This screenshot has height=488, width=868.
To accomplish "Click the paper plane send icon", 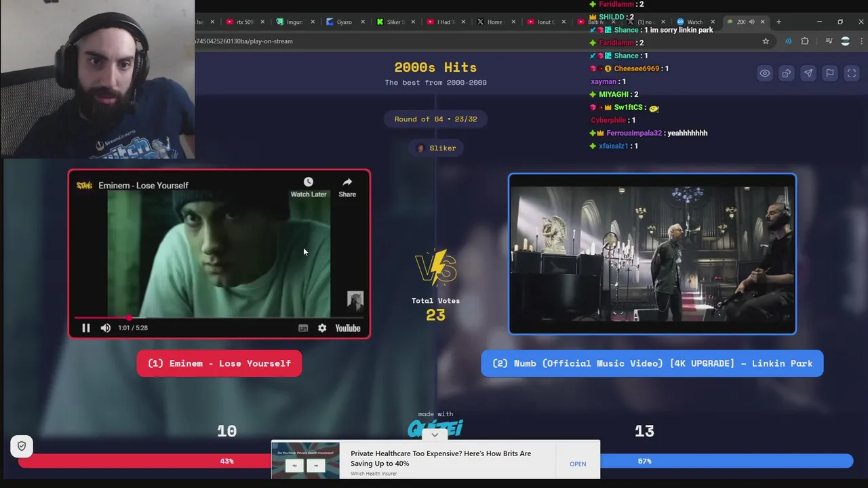I will pyautogui.click(x=808, y=73).
